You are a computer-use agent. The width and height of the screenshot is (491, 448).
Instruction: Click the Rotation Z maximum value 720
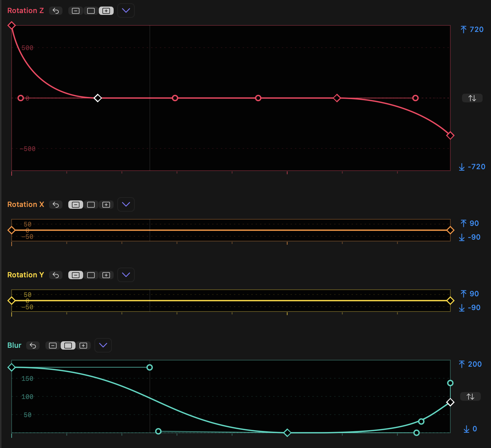tap(476, 29)
